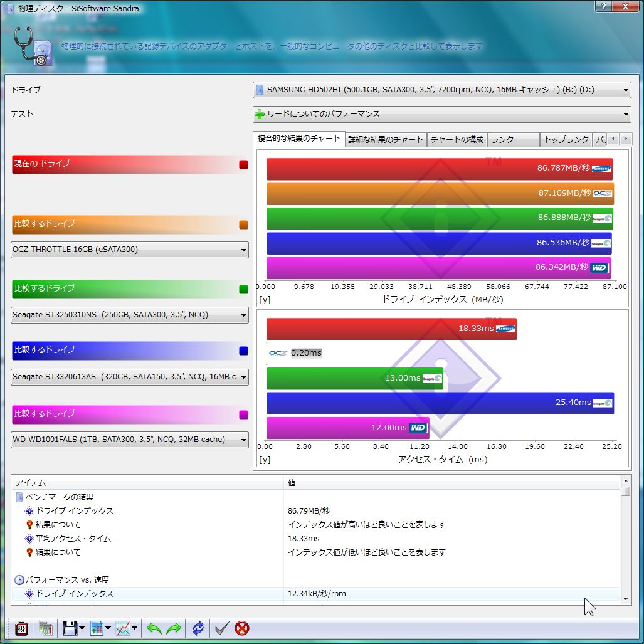This screenshot has height=644, width=644.
Task: Click the orange swatch for first comparison drive
Action: click(x=243, y=224)
